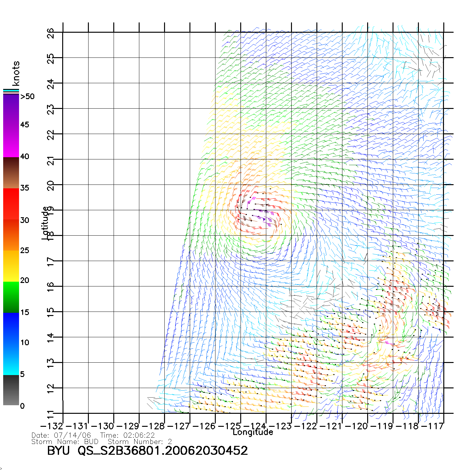Click the "knots" legend title
This screenshot has width=476, height=470.
click(16, 73)
